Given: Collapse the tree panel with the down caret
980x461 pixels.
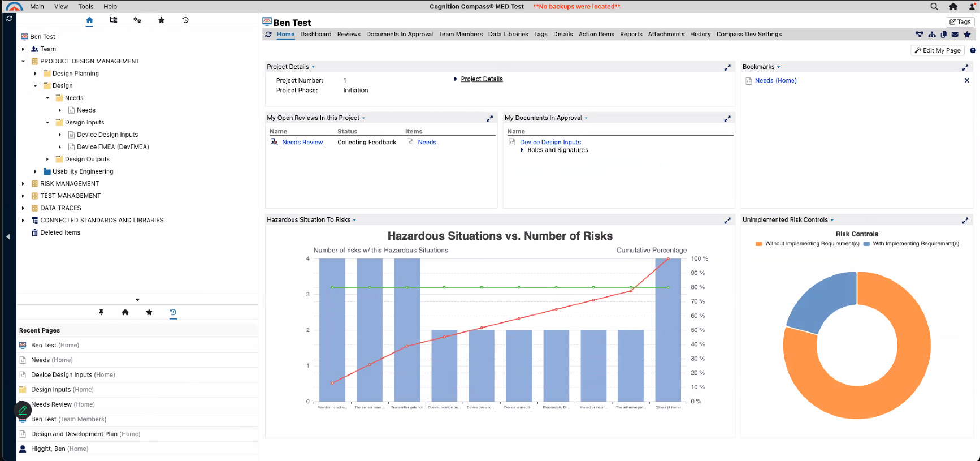Looking at the screenshot, I should tap(137, 300).
